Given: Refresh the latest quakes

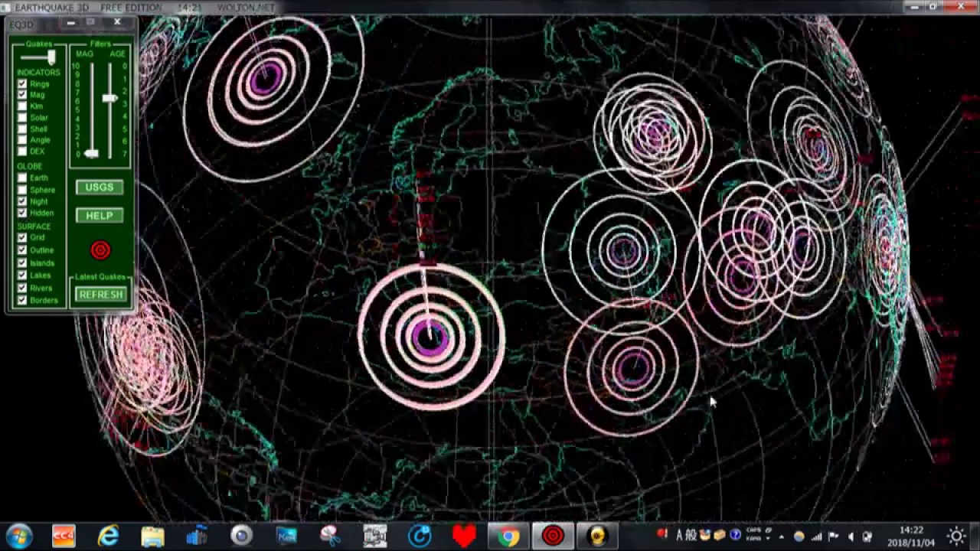Looking at the screenshot, I should point(100,295).
